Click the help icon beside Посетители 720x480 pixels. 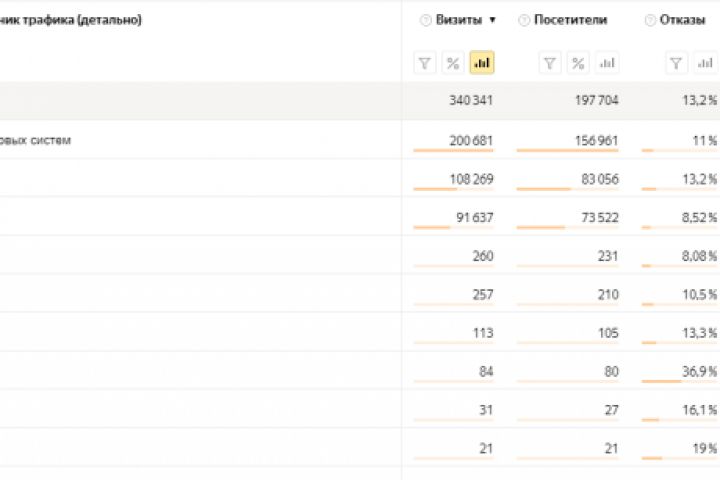pyautogui.click(x=524, y=20)
